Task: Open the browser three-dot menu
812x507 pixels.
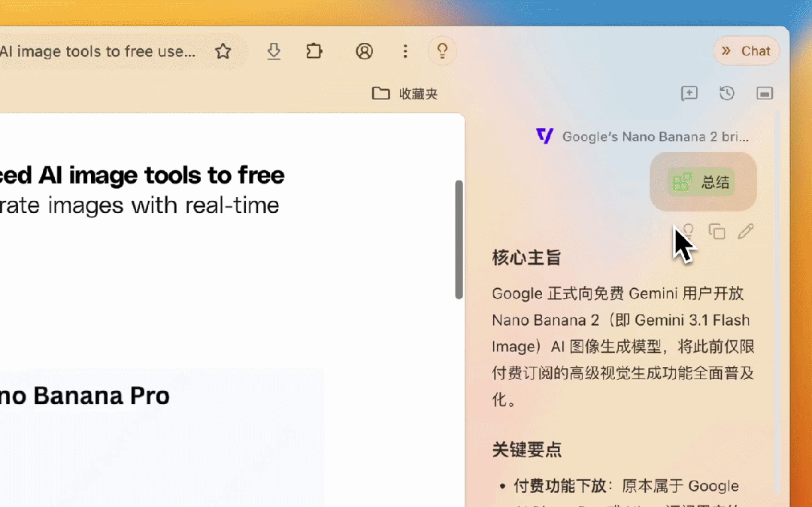Action: 405,51
